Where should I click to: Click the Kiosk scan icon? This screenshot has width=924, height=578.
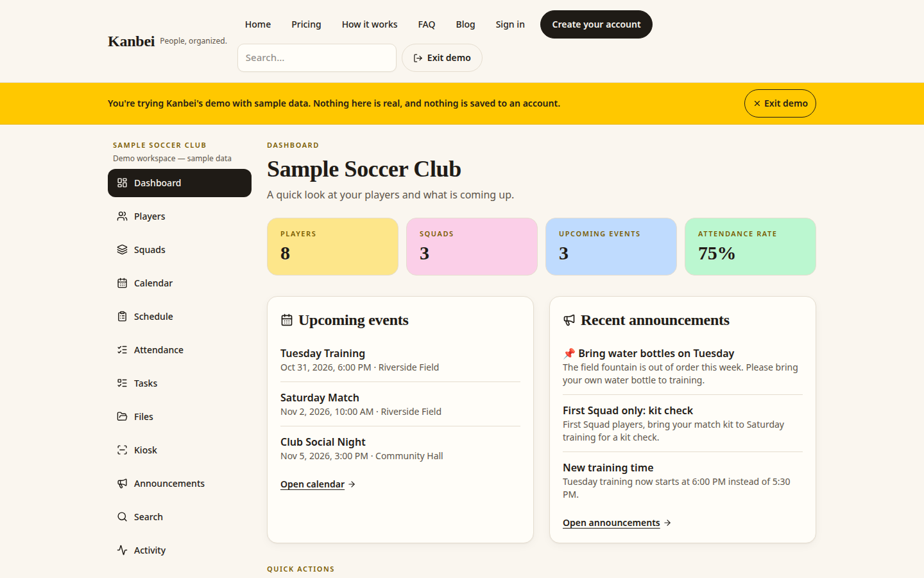tap(122, 450)
